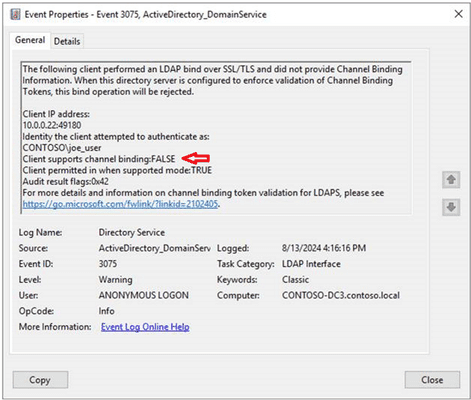This screenshot has height=400, width=471.
Task: Click the 'More Information:' label
Action: click(x=55, y=327)
